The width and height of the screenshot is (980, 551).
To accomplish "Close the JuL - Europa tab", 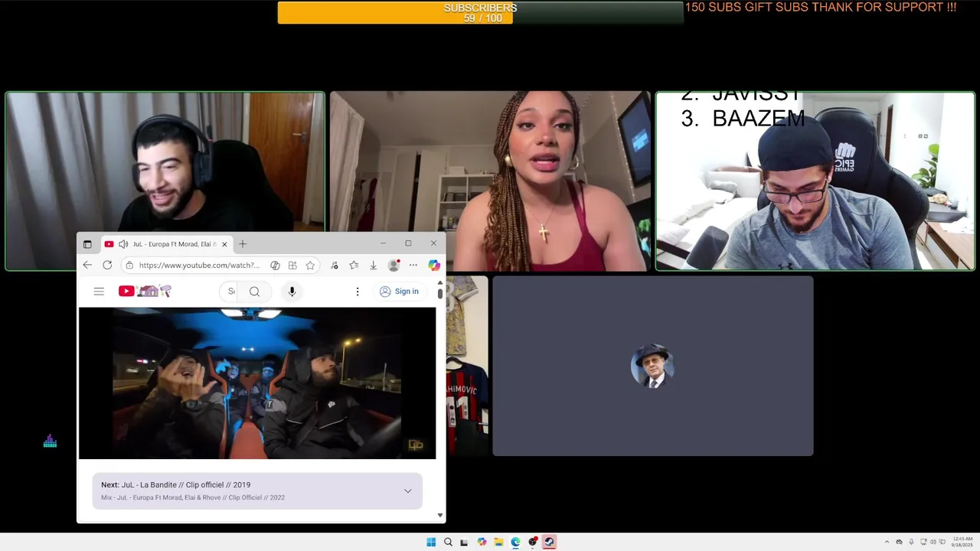I will coord(224,244).
